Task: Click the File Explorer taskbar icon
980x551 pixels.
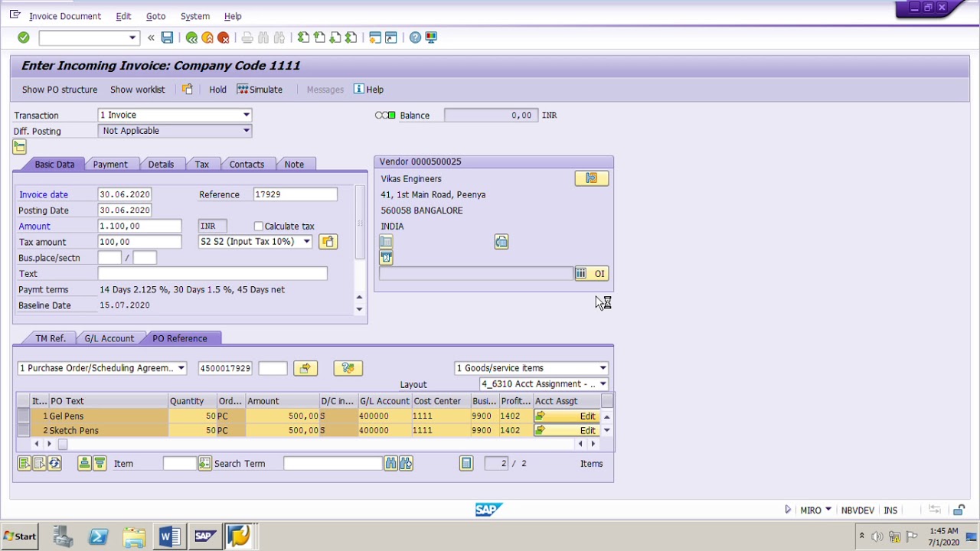Action: point(134,536)
